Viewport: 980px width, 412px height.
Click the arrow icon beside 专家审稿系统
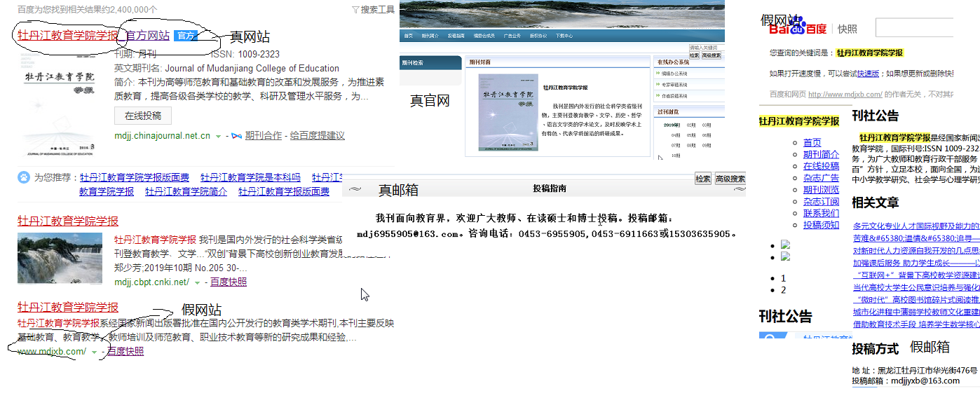(x=658, y=84)
